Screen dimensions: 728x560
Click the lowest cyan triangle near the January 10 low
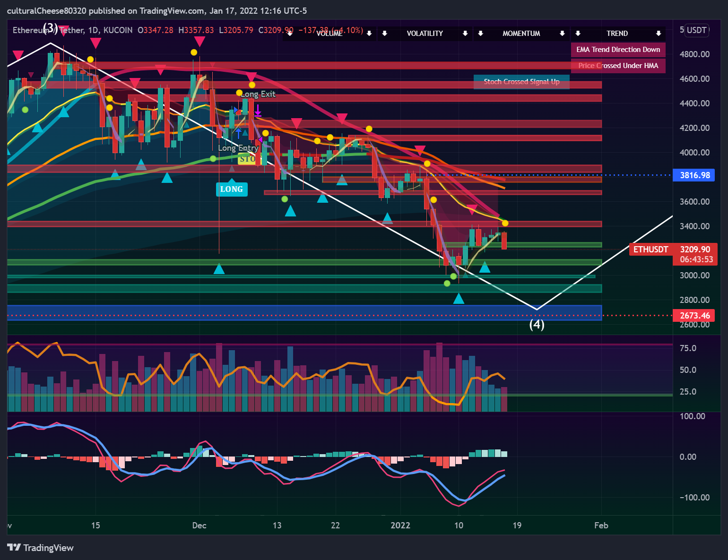[459, 299]
